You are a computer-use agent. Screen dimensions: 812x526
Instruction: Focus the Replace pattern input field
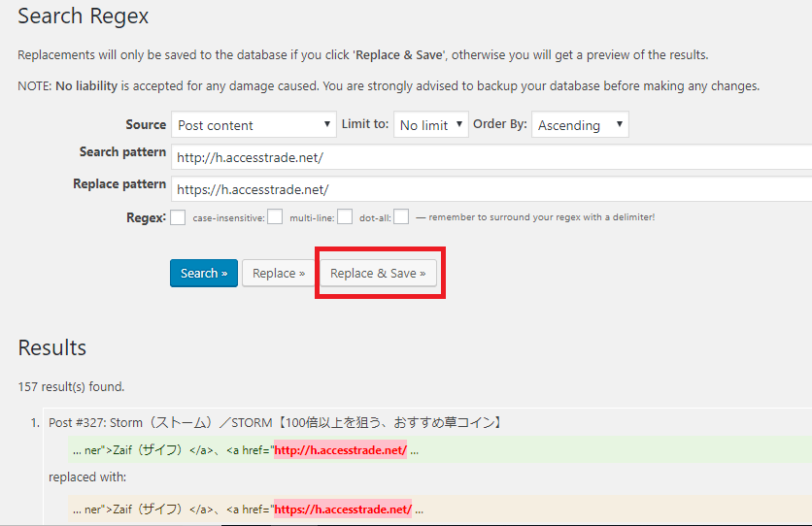coord(491,189)
